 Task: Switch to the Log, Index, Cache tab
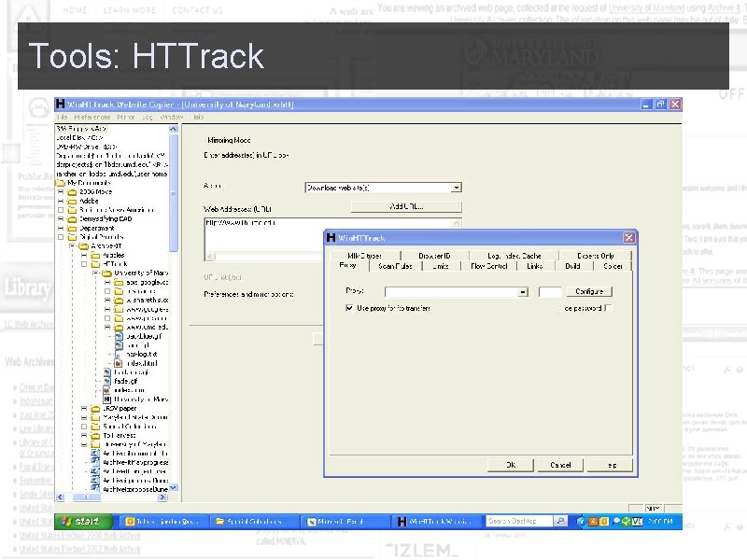pos(514,256)
